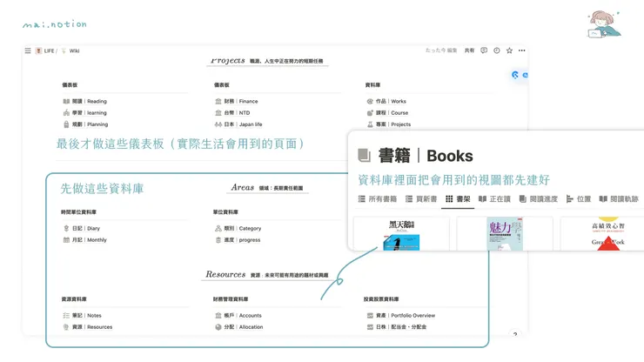This screenshot has height=362, width=644.
Task: Open the LIFE breadcrumb page icon
Action: [38, 51]
